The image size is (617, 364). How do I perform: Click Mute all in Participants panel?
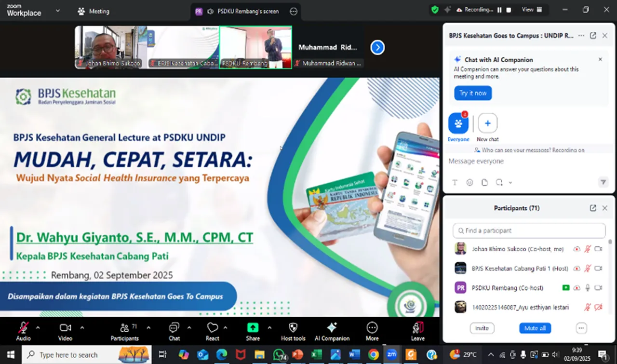pyautogui.click(x=535, y=328)
